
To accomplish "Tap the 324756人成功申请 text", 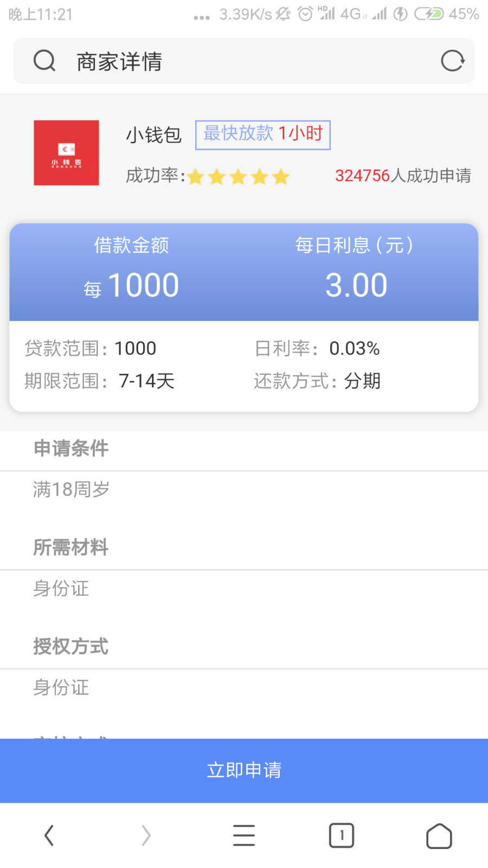I will 403,176.
